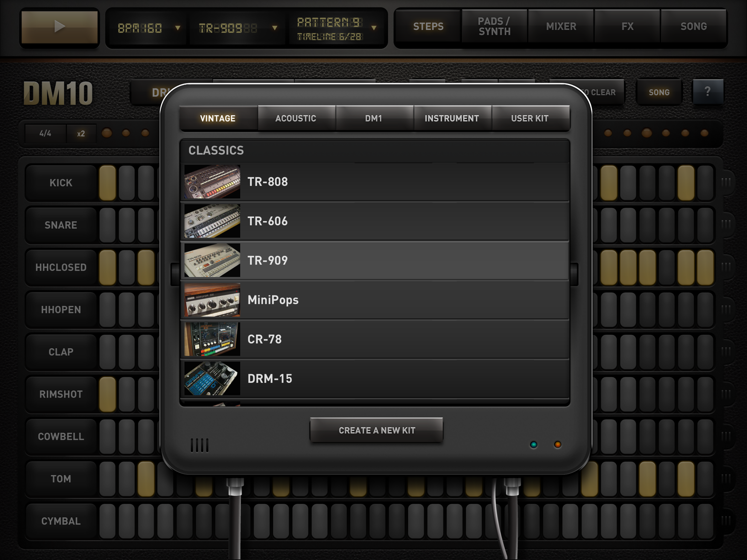Viewport: 747px width, 560px height.
Task: Click the MiniPops drum machine thumbnail
Action: click(x=212, y=300)
